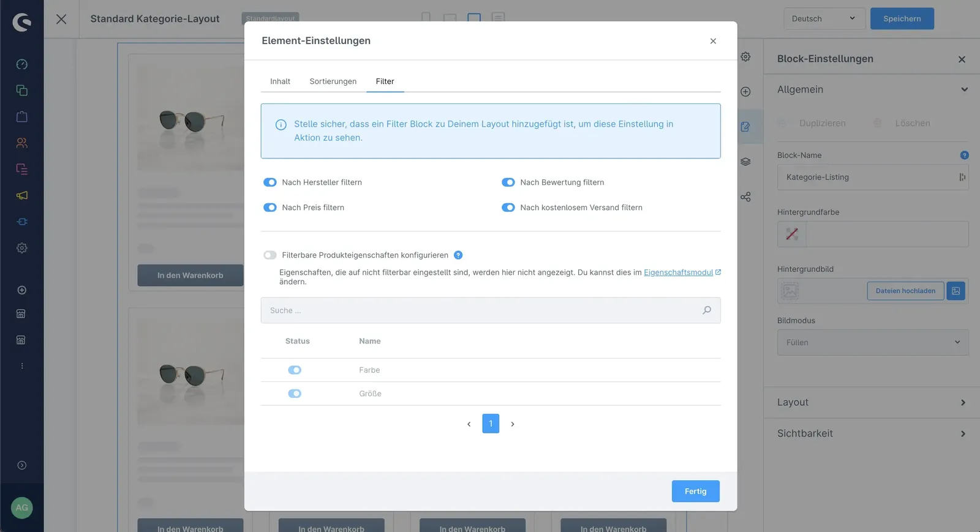Viewport: 980px width, 532px height.
Task: Click the Shopware logo in top-left corner
Action: coord(22,22)
